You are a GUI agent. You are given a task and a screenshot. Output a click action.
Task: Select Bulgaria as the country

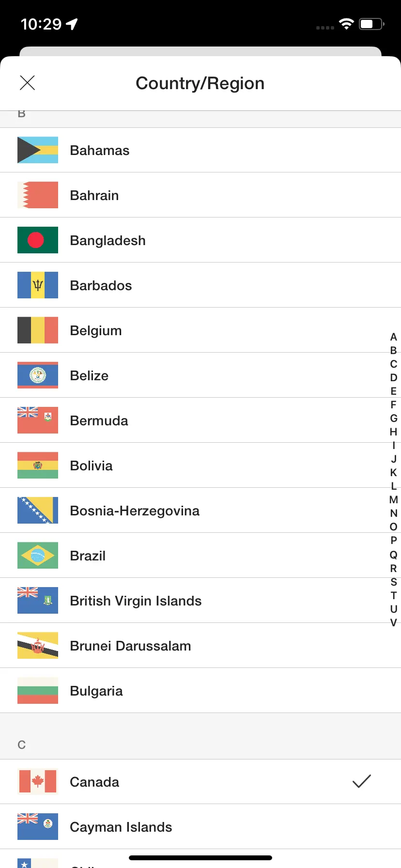(x=200, y=691)
